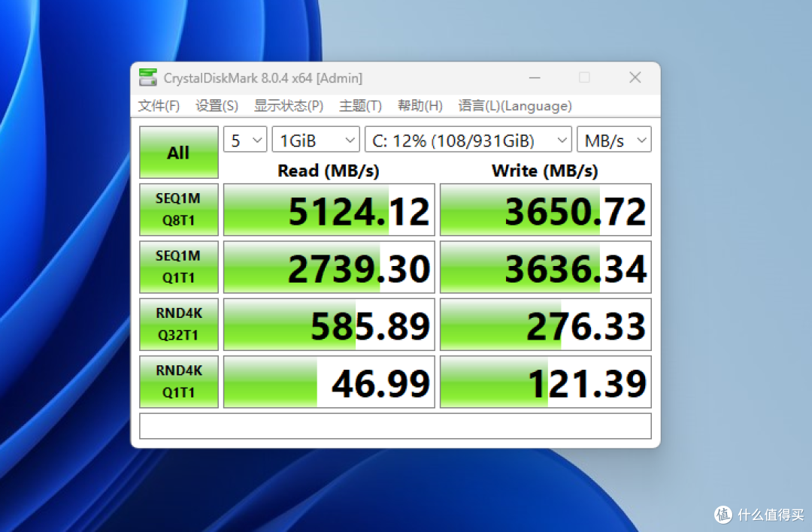Image resolution: width=812 pixels, height=532 pixels.
Task: Click the 3636.34 write result
Action: coord(545,267)
